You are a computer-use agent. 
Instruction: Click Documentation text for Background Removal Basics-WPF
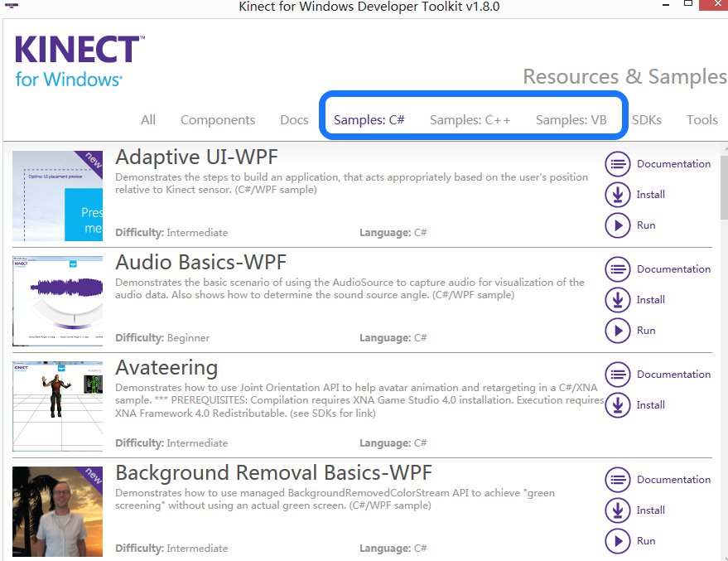click(673, 480)
